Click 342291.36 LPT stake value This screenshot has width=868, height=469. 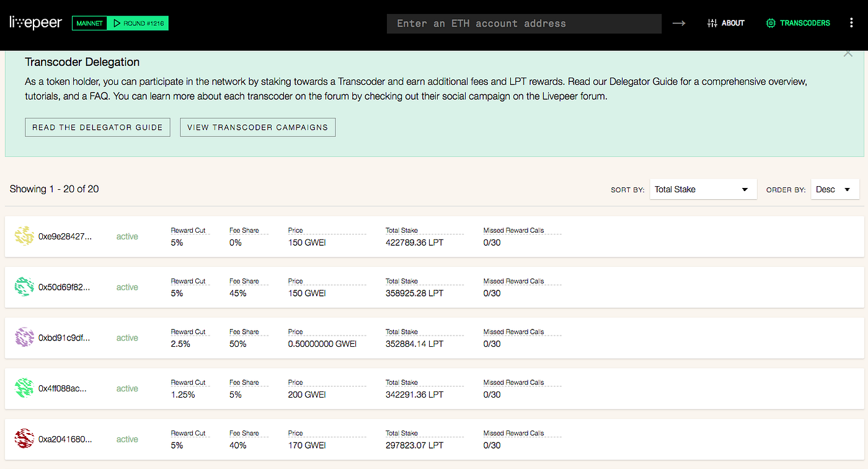pos(414,395)
